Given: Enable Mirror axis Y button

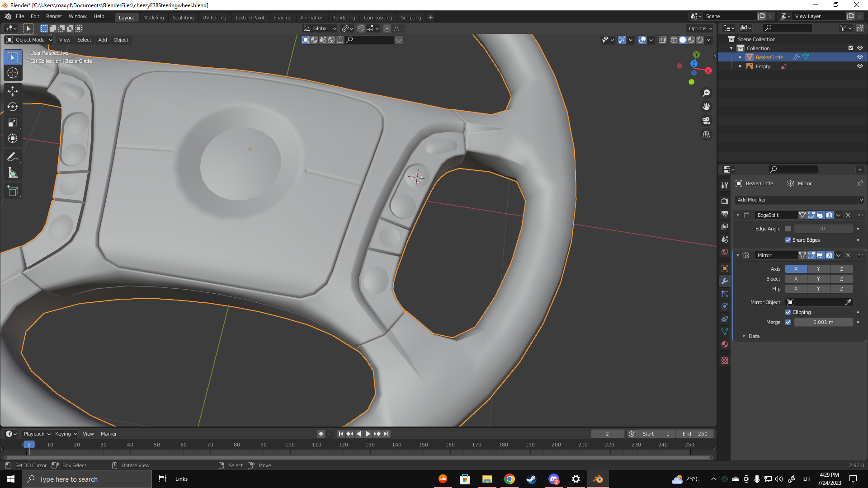Looking at the screenshot, I should tap(818, 269).
